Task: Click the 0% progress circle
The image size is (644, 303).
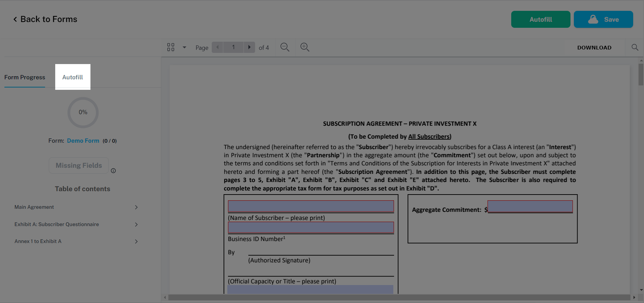Action: pyautogui.click(x=83, y=113)
